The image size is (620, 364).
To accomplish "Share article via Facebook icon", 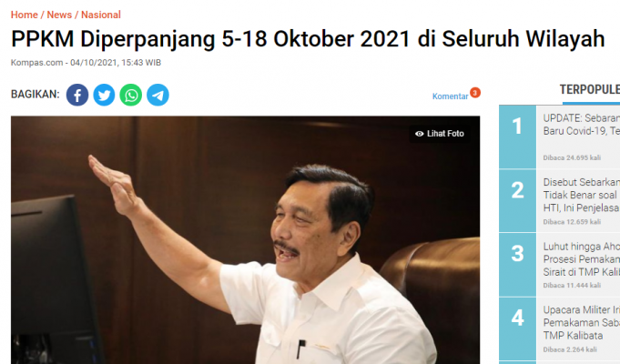I will [77, 95].
